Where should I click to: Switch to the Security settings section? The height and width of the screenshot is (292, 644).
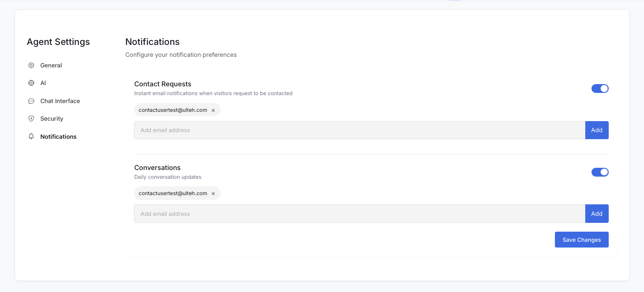point(52,118)
